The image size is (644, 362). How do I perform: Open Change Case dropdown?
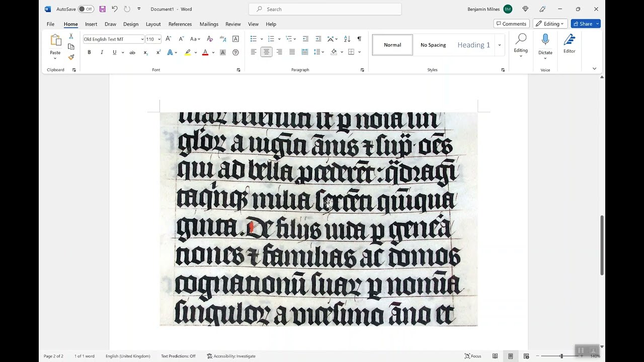[195, 39]
